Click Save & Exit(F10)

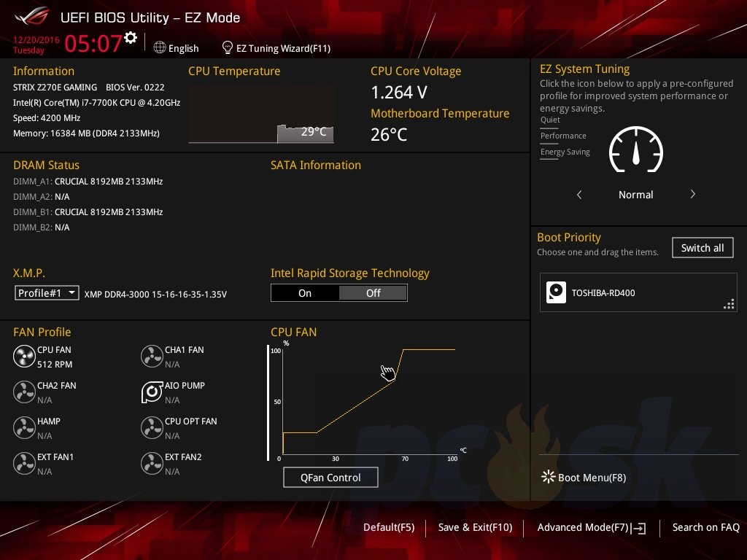point(476,527)
